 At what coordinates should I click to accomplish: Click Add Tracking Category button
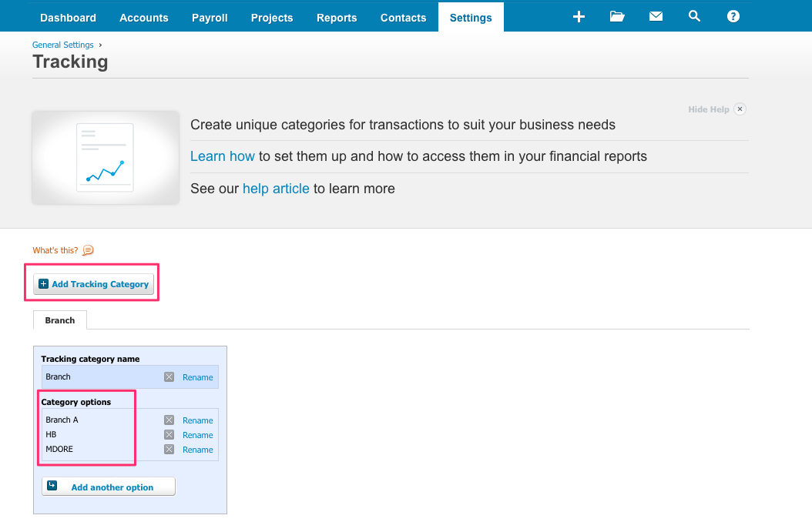(94, 284)
